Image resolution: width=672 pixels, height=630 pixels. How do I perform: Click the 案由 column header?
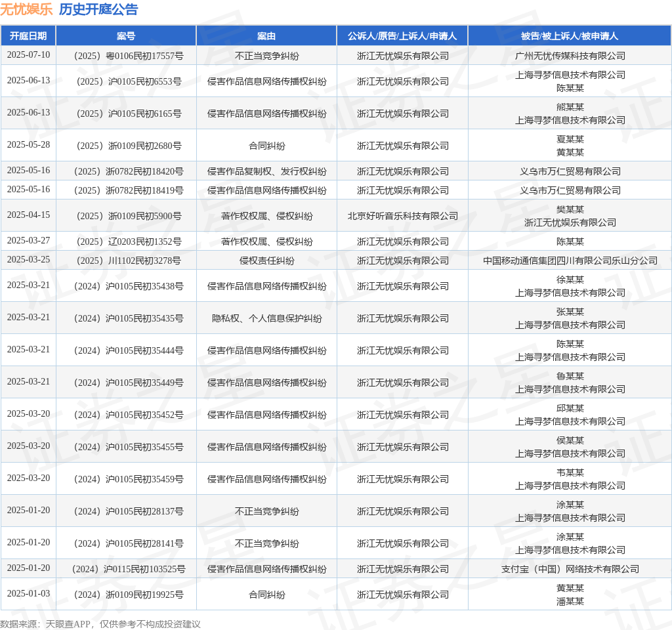pyautogui.click(x=266, y=36)
